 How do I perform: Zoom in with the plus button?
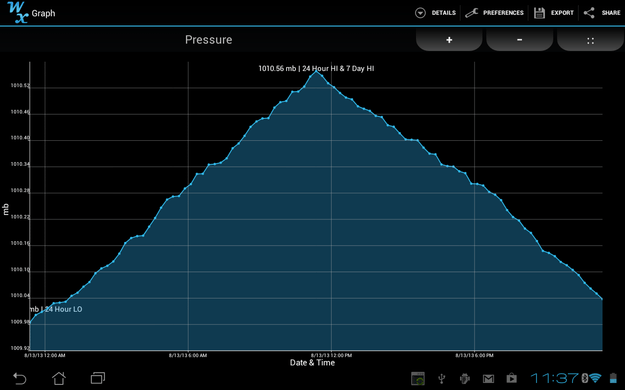pyautogui.click(x=449, y=40)
